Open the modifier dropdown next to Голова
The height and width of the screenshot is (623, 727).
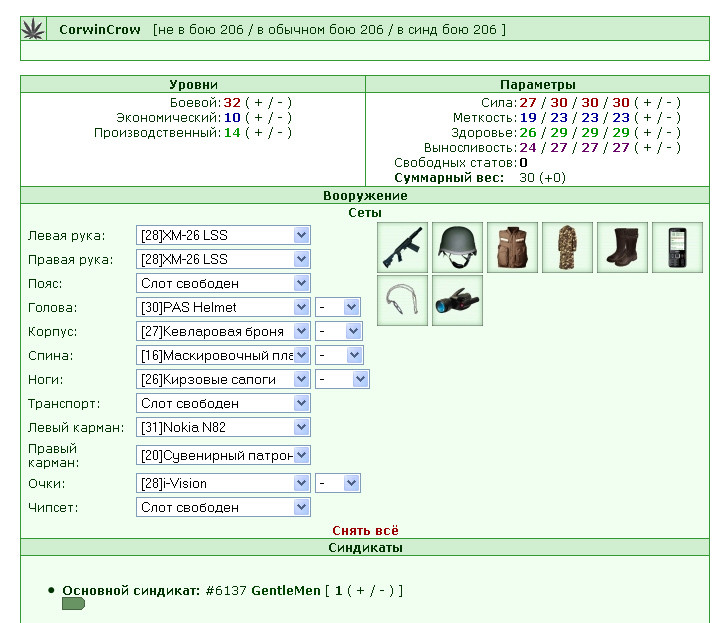pos(338,307)
